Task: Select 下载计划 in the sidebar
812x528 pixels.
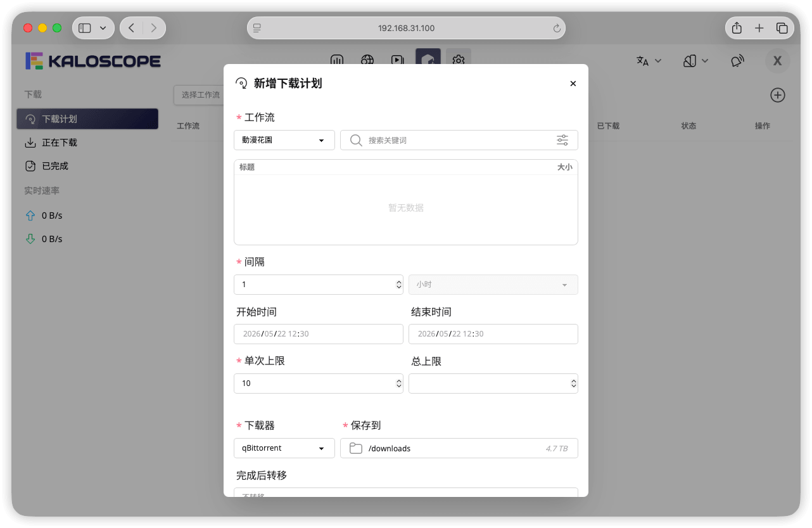Action: pos(87,119)
